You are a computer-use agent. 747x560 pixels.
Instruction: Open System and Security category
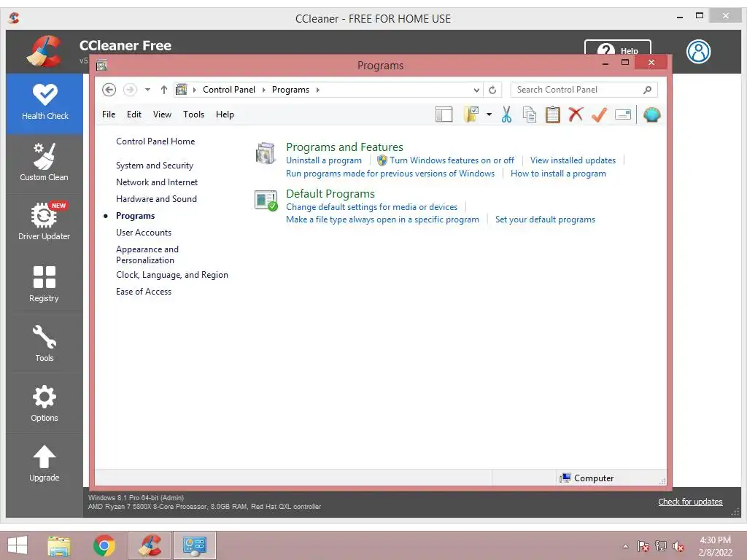(155, 166)
